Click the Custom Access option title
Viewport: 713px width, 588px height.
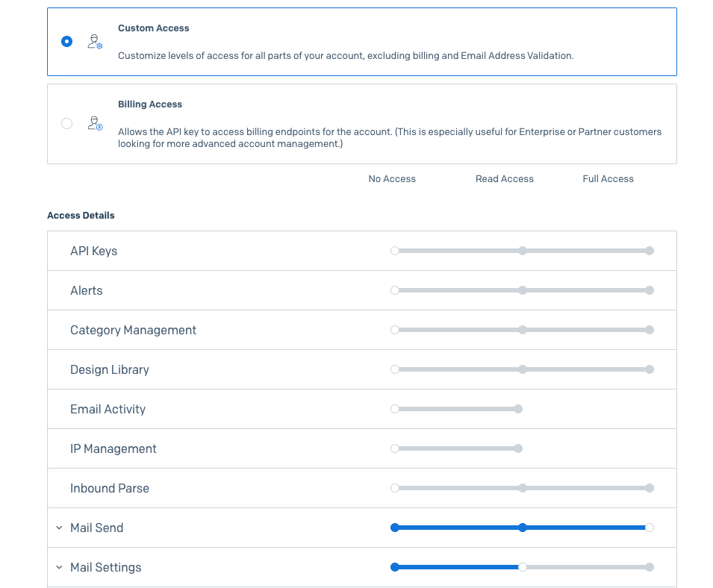pyautogui.click(x=154, y=28)
